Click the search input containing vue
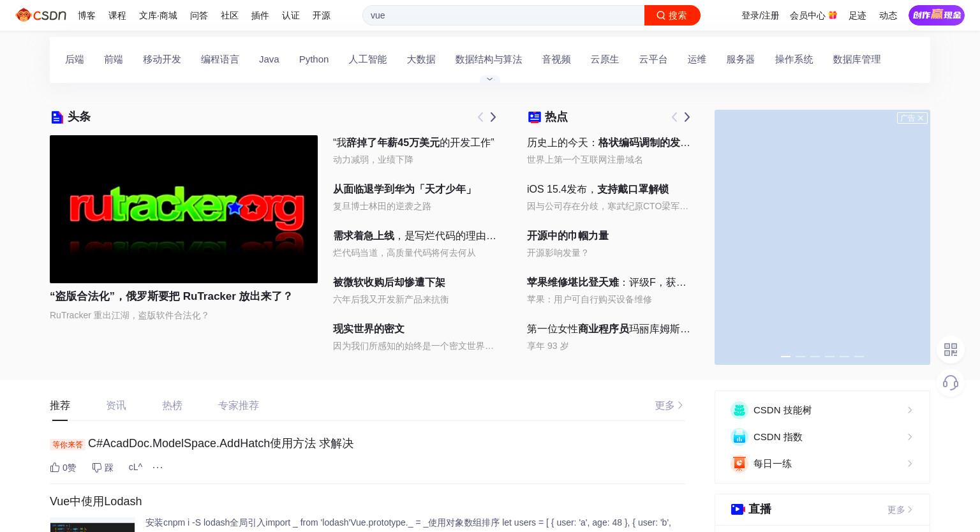Image resolution: width=980 pixels, height=532 pixels. click(x=503, y=15)
